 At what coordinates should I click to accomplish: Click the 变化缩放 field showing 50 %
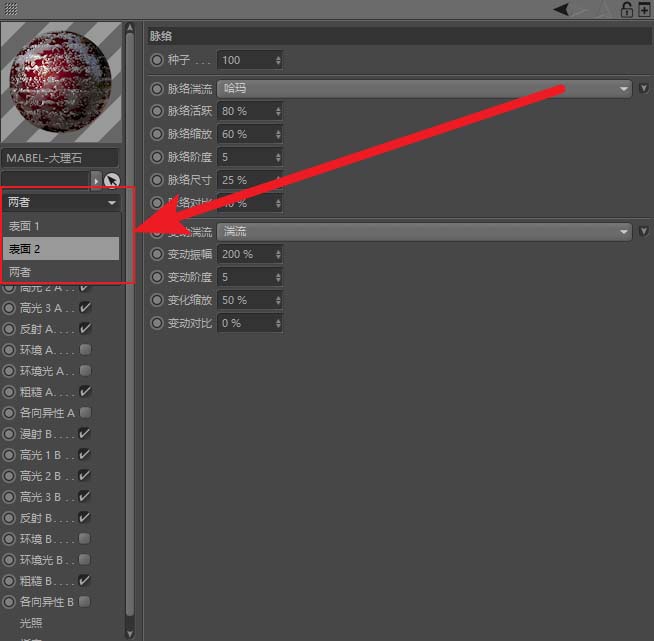pyautogui.click(x=249, y=300)
